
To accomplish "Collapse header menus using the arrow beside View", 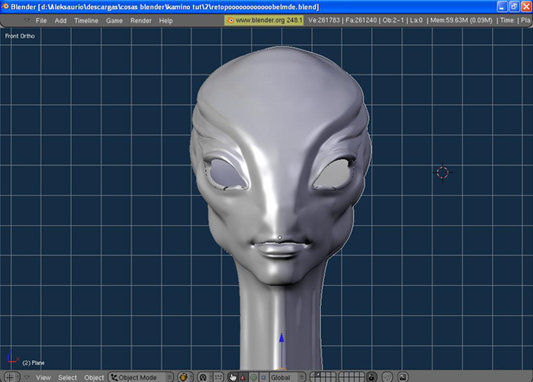I will point(27,377).
